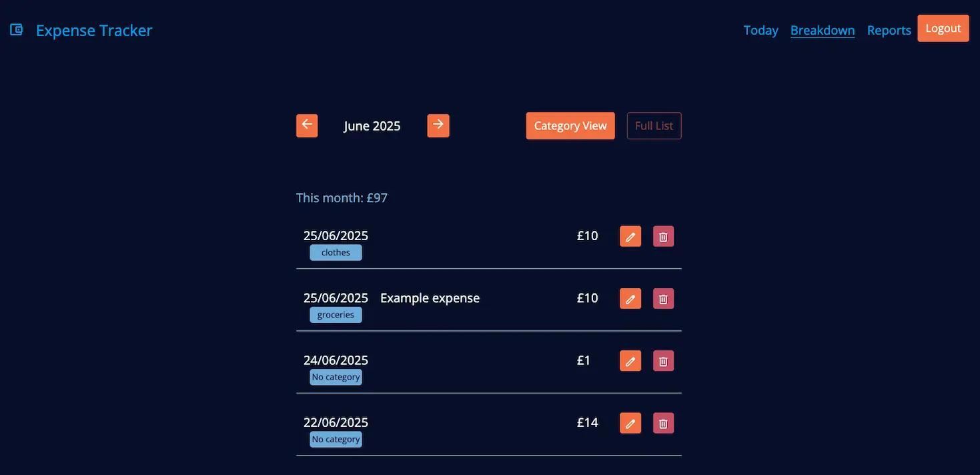This screenshot has width=980, height=475.
Task: Select the groceries category tag
Action: point(336,314)
